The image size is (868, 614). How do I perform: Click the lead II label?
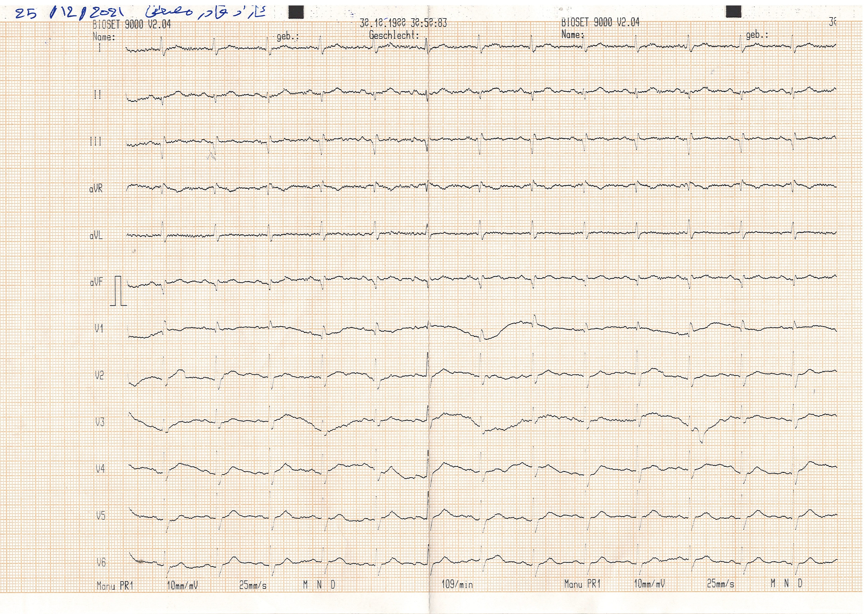pos(97,95)
